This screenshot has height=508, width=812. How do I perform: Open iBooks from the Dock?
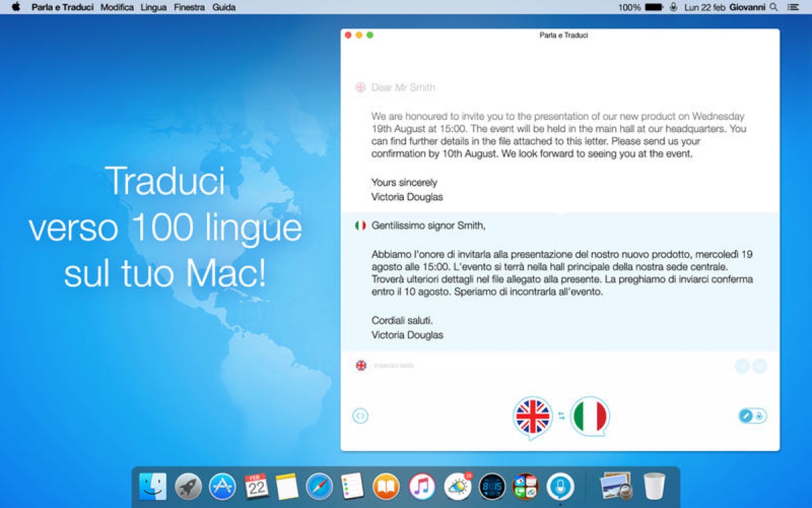(386, 486)
